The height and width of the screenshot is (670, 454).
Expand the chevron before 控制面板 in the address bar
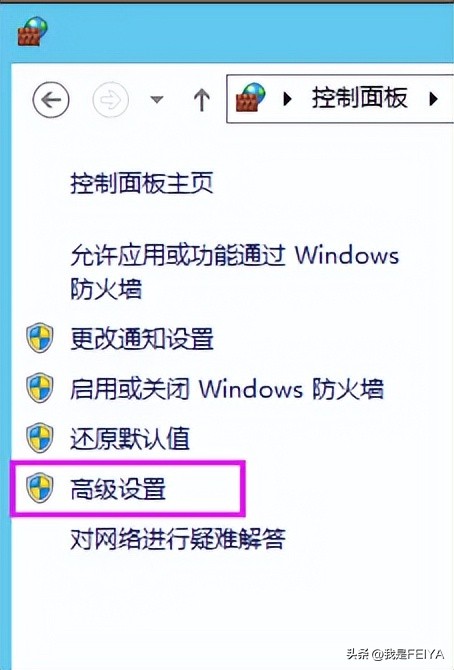click(x=288, y=99)
